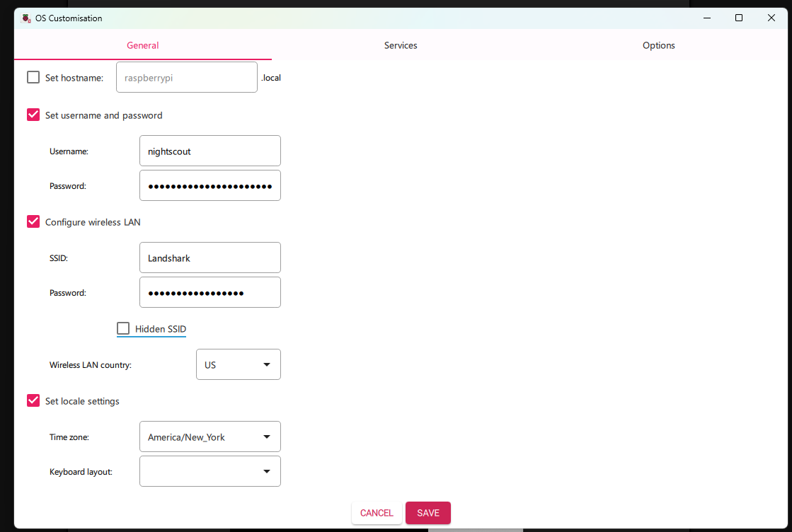
Task: Click the hostname raspberrypi text field
Action: tap(187, 78)
